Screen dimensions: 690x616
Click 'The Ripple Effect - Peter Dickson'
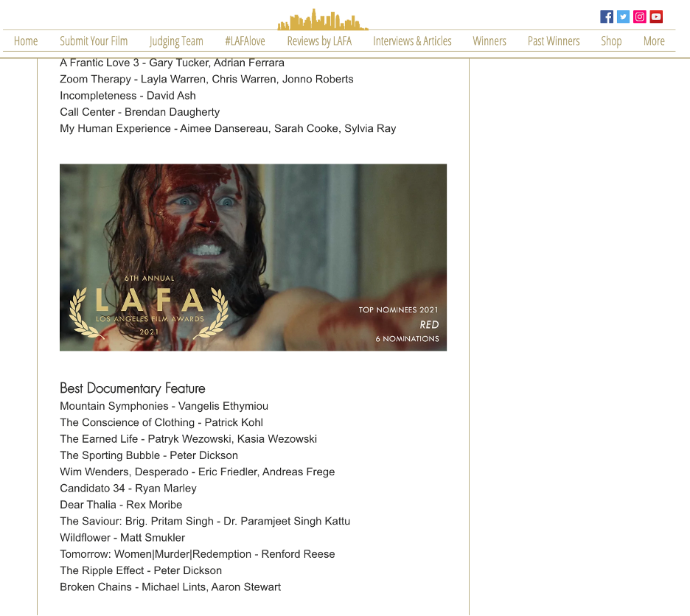[141, 570]
